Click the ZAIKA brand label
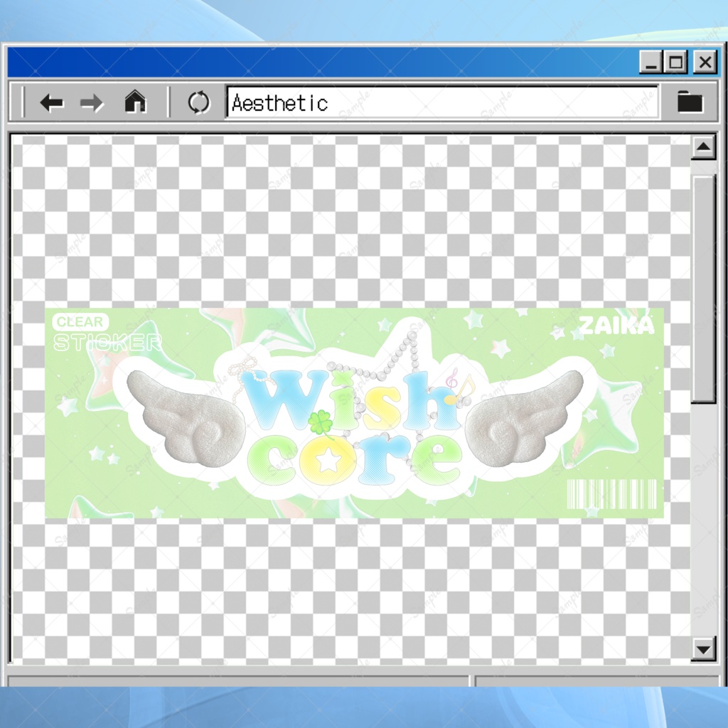Viewport: 728px width, 728px height. coord(616,324)
